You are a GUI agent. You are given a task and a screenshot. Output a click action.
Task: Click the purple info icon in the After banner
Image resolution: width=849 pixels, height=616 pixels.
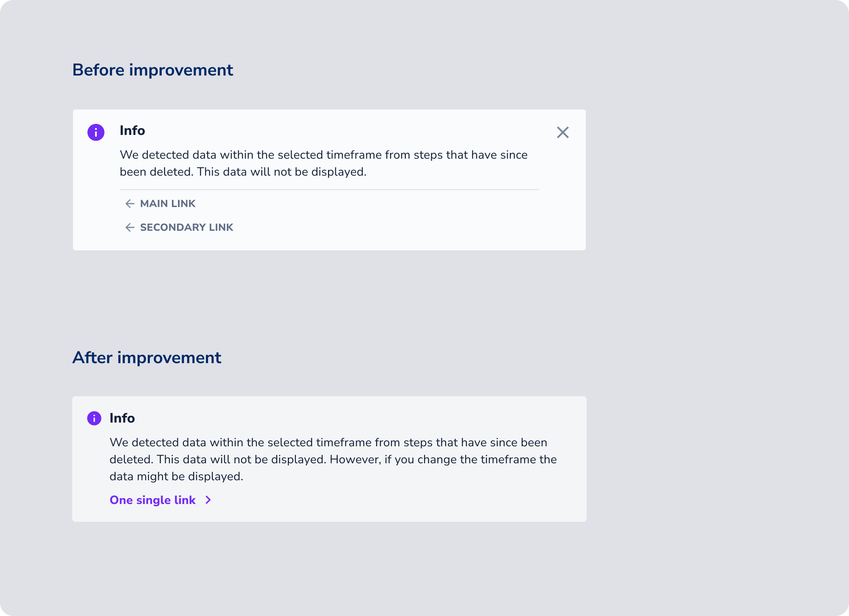coord(94,418)
